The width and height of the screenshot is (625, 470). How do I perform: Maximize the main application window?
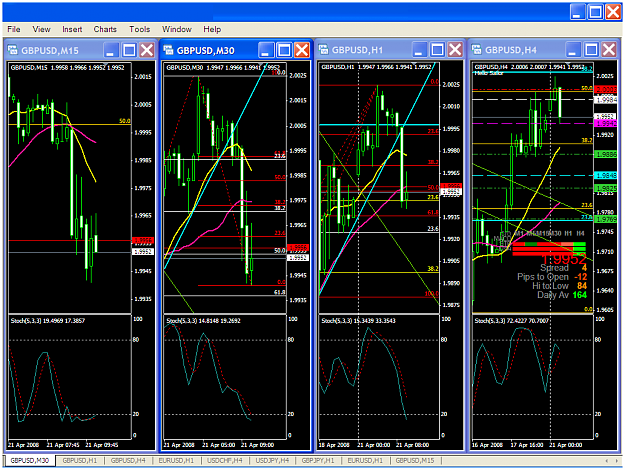pos(596,12)
